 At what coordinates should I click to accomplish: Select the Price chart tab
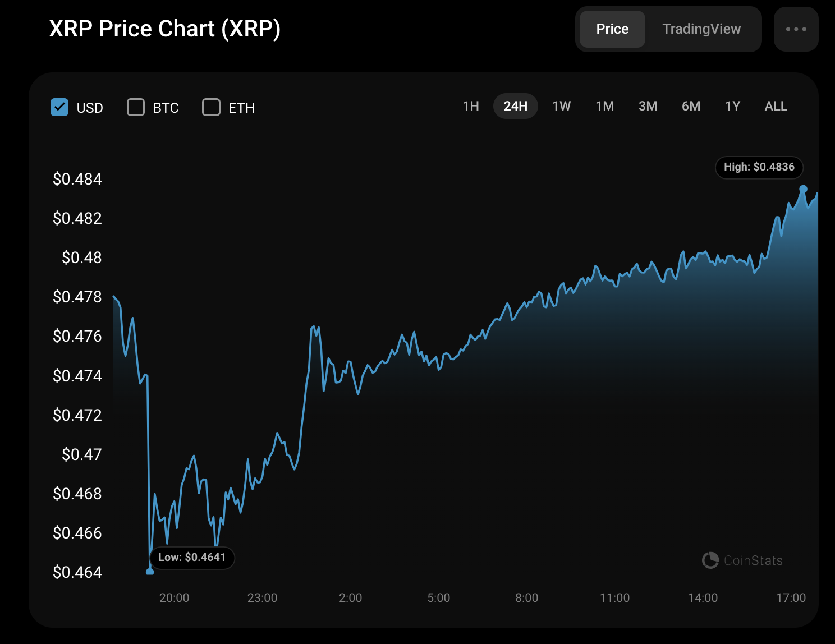(612, 29)
